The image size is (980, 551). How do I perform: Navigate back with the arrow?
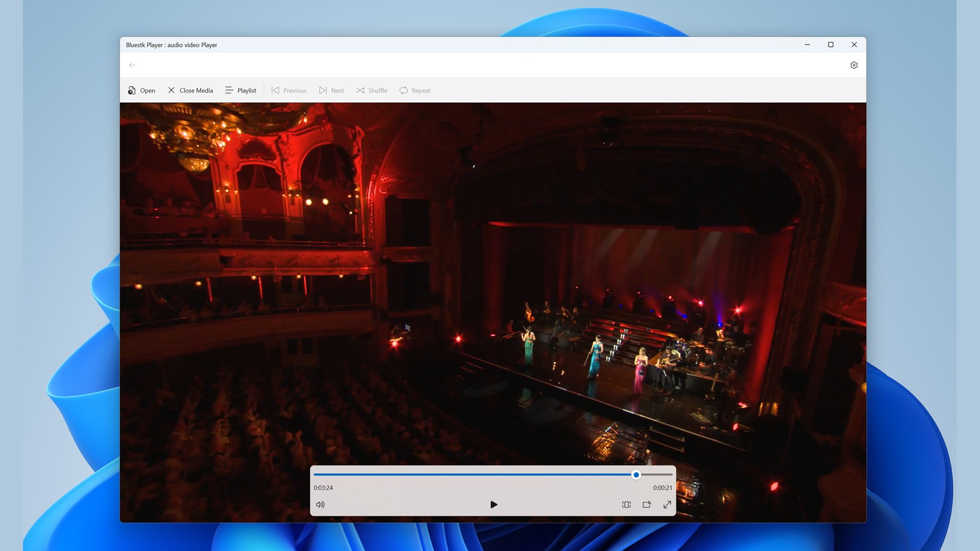pyautogui.click(x=132, y=65)
